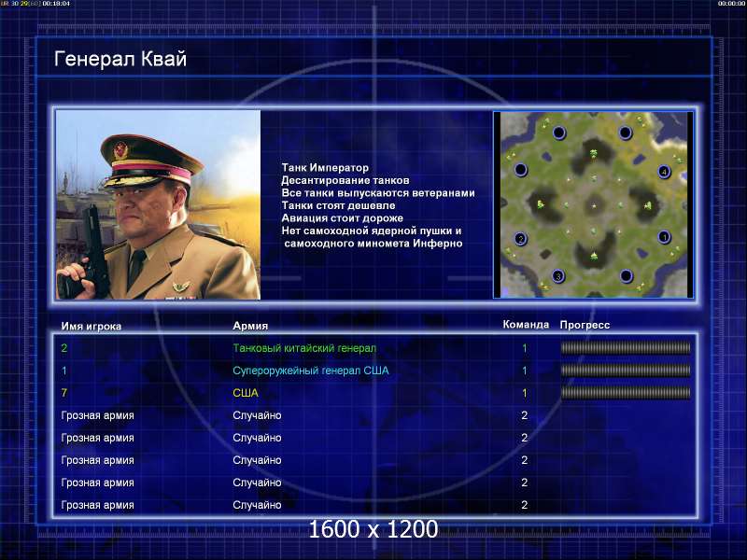Click the yellow player name '7'
The image size is (747, 560).
point(64,393)
